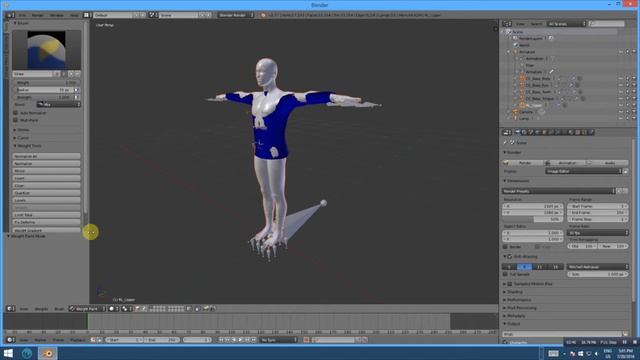Toggle viewport visibility of CC_Base_Eye

pyautogui.click(x=621, y=85)
